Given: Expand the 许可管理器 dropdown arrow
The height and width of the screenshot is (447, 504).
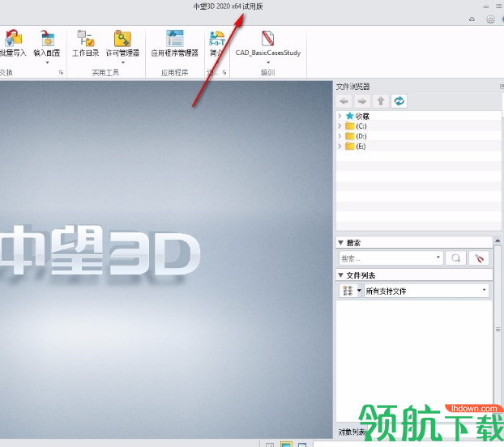Looking at the screenshot, I should click(122, 62).
